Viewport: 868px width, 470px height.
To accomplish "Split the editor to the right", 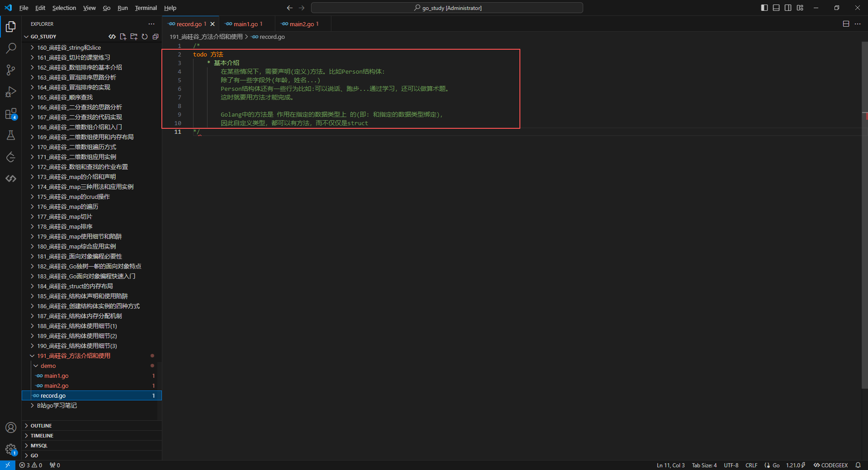I will [x=846, y=24].
